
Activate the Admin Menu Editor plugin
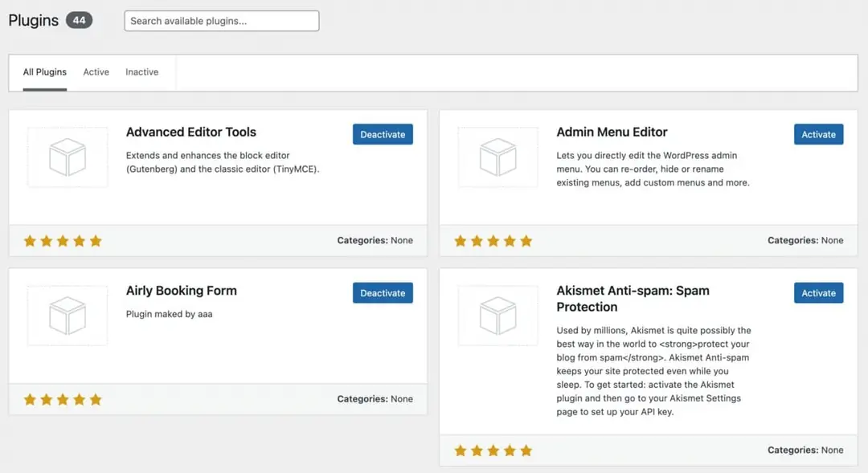tap(818, 134)
